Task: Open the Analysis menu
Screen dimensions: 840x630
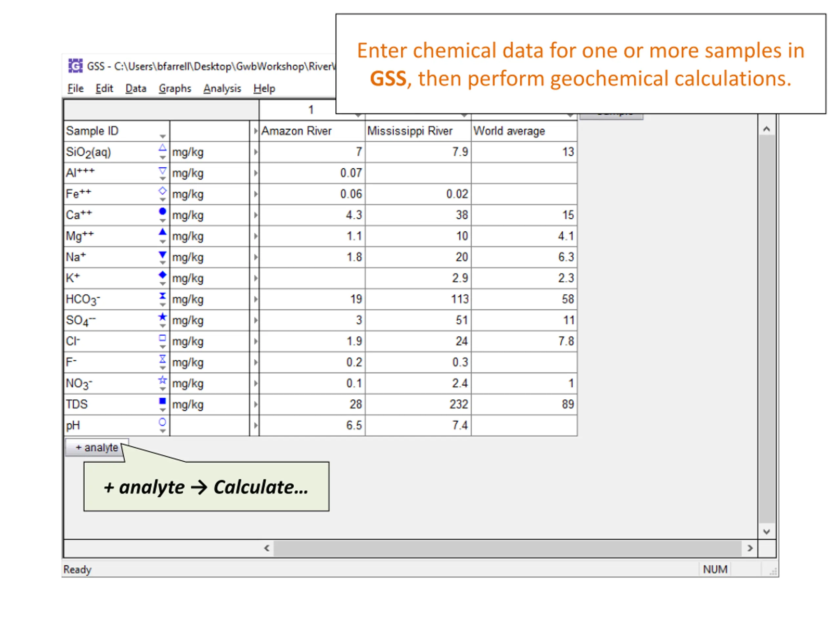Action: [x=222, y=88]
